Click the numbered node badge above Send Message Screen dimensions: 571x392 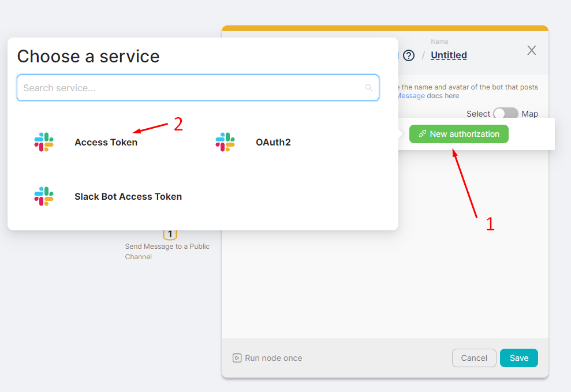[169, 234]
